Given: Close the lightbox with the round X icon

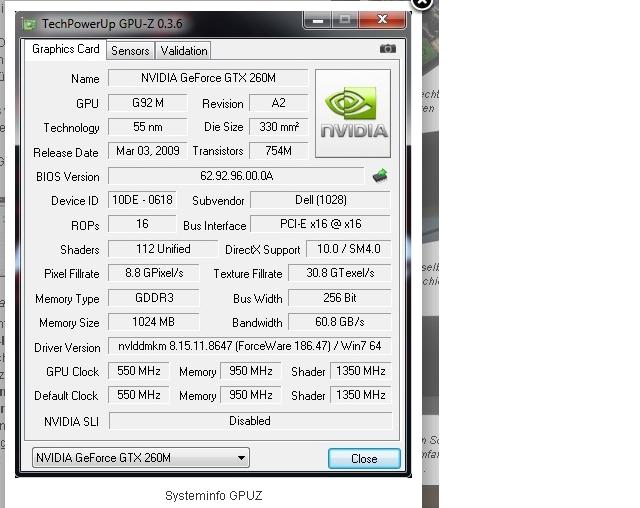Looking at the screenshot, I should 422,3.
